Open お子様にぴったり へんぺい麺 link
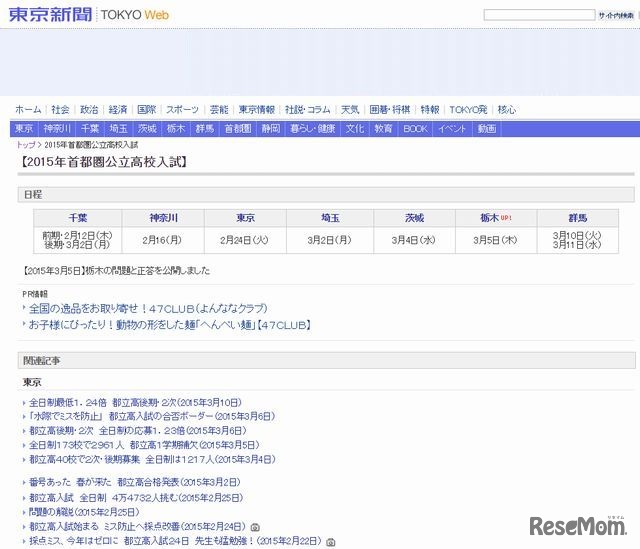 pyautogui.click(x=170, y=325)
